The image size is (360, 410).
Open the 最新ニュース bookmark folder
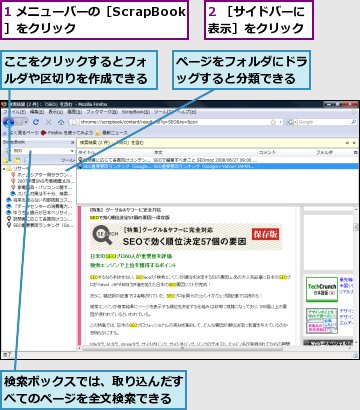click(111, 133)
